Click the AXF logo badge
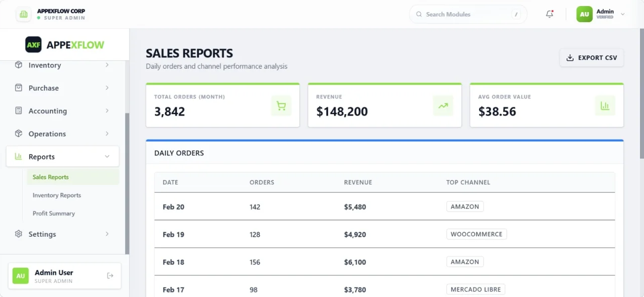Screen dimensions: 644x297 tap(33, 45)
